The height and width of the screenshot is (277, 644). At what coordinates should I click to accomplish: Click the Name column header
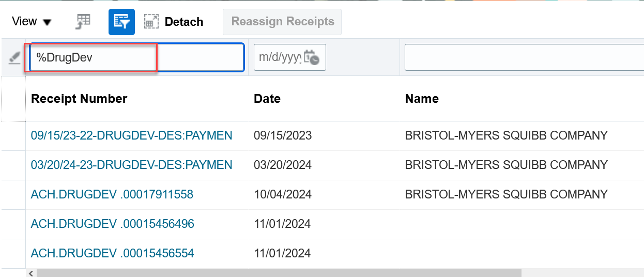coord(422,99)
